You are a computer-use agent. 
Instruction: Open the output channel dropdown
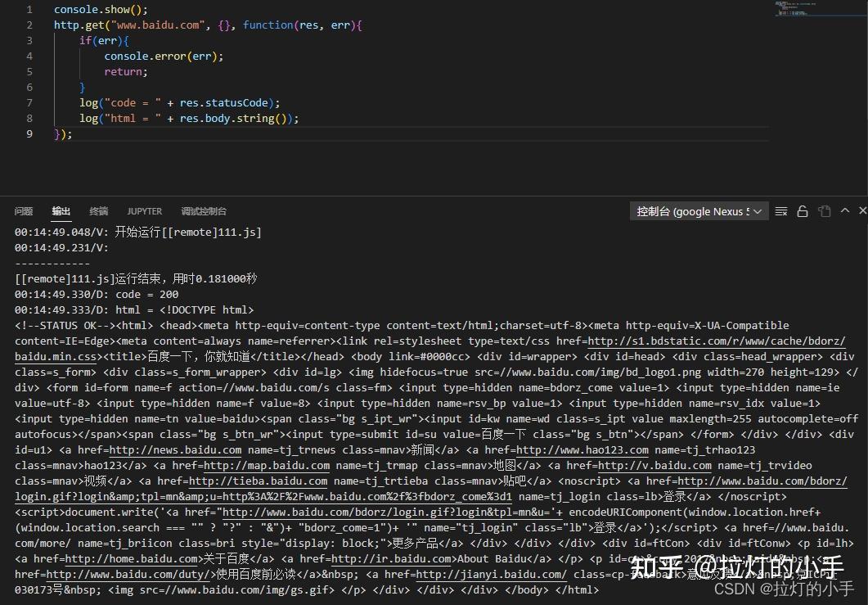[x=699, y=210]
